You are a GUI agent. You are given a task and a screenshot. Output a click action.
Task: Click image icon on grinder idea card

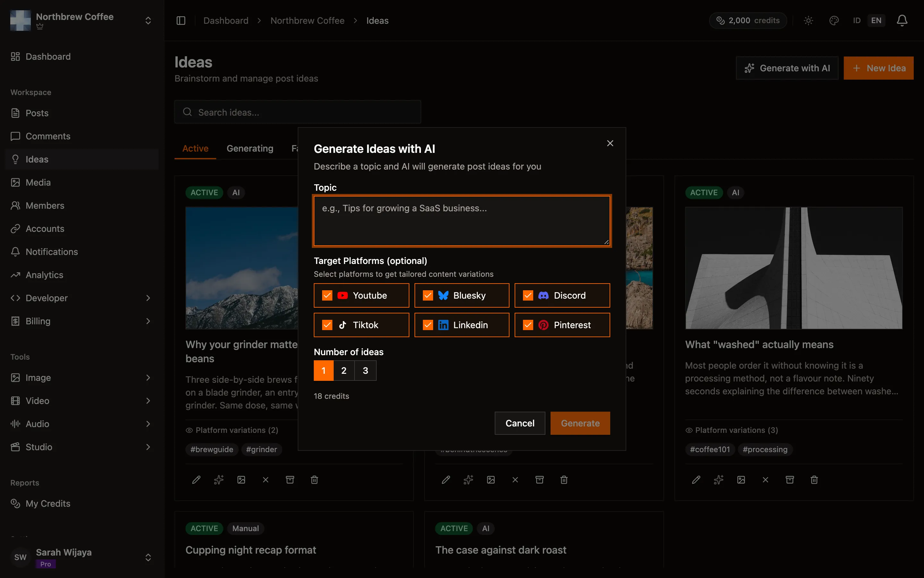pyautogui.click(x=241, y=480)
